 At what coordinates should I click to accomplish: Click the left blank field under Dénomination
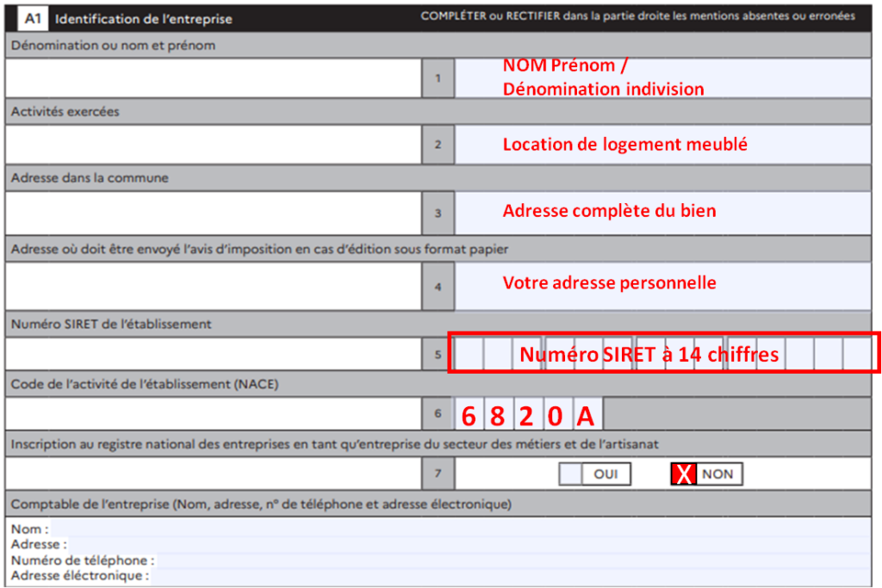pyautogui.click(x=213, y=77)
